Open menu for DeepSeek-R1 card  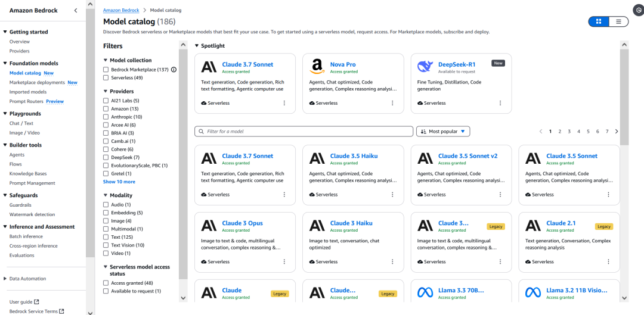[x=500, y=103]
